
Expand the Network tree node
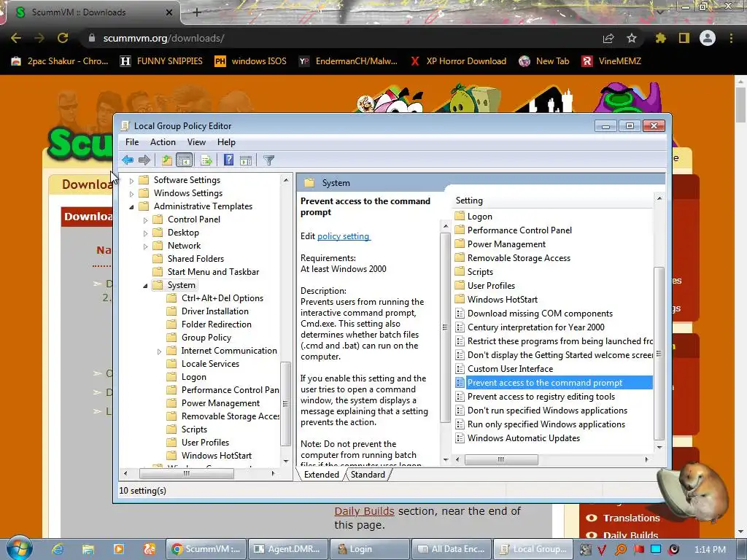coord(146,246)
